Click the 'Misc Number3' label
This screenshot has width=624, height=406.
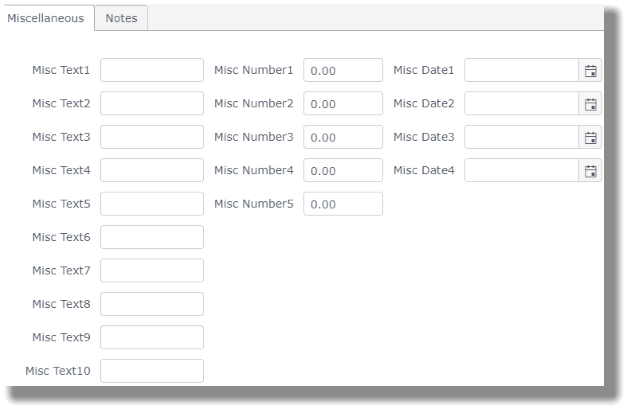[x=254, y=137]
